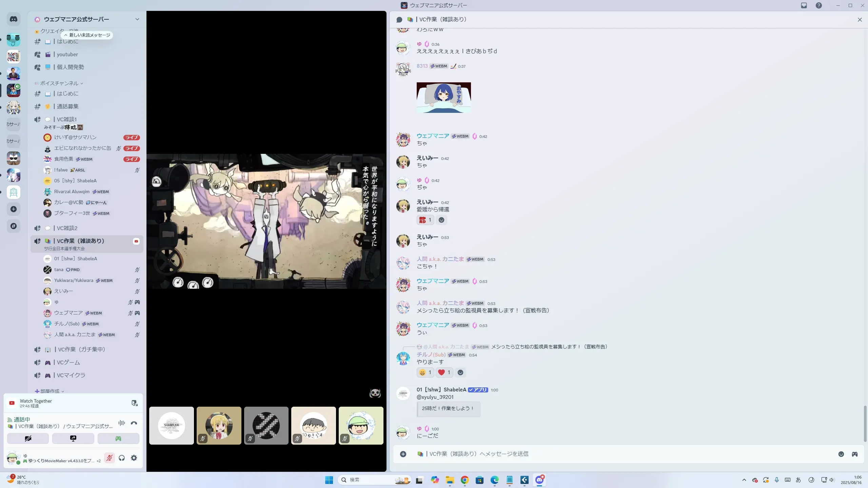Open the inbox icon in title bar
Viewport: 868px width, 488px height.
point(804,5)
